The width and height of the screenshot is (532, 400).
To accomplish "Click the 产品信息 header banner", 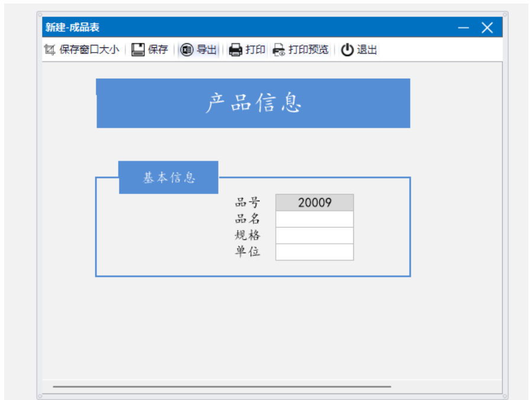I will 253,104.
